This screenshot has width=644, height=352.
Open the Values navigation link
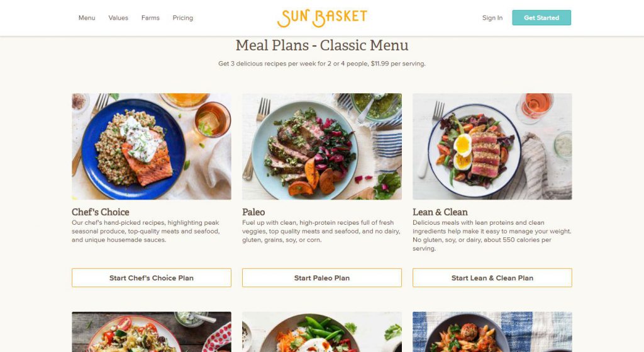pyautogui.click(x=118, y=18)
